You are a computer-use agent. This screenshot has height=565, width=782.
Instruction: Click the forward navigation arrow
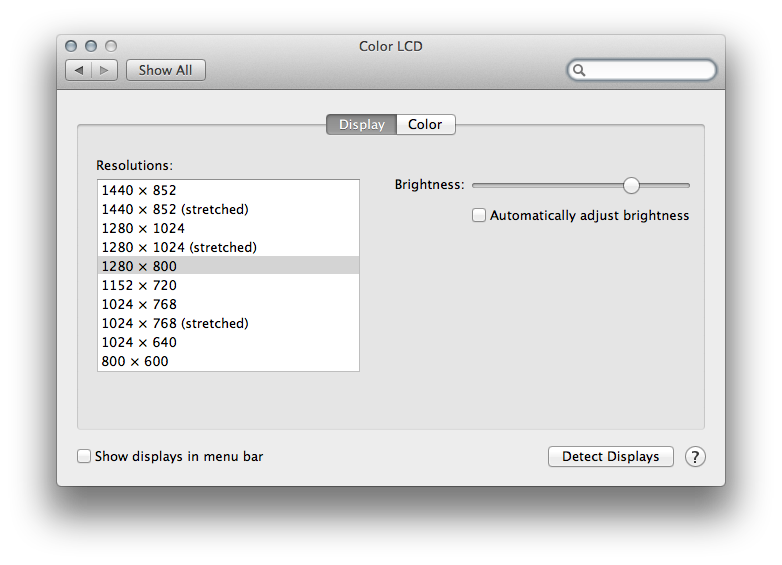(x=104, y=70)
